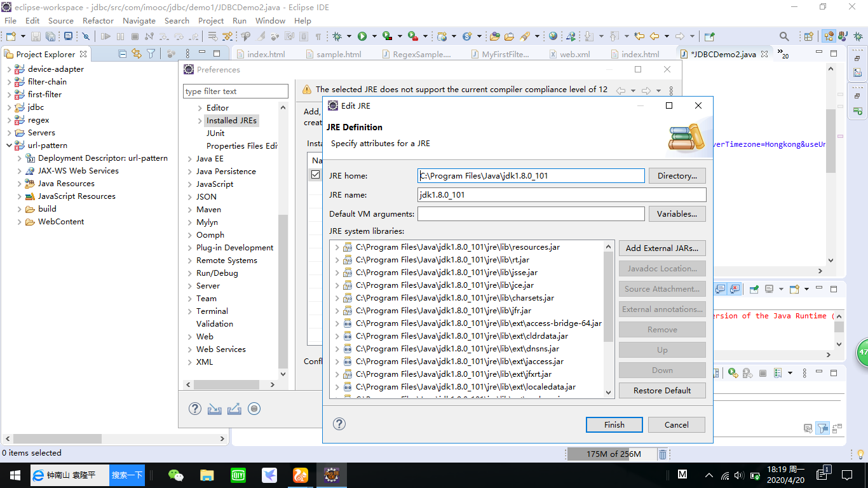
Task: Expand the rt.jar library entry
Action: pyautogui.click(x=337, y=260)
